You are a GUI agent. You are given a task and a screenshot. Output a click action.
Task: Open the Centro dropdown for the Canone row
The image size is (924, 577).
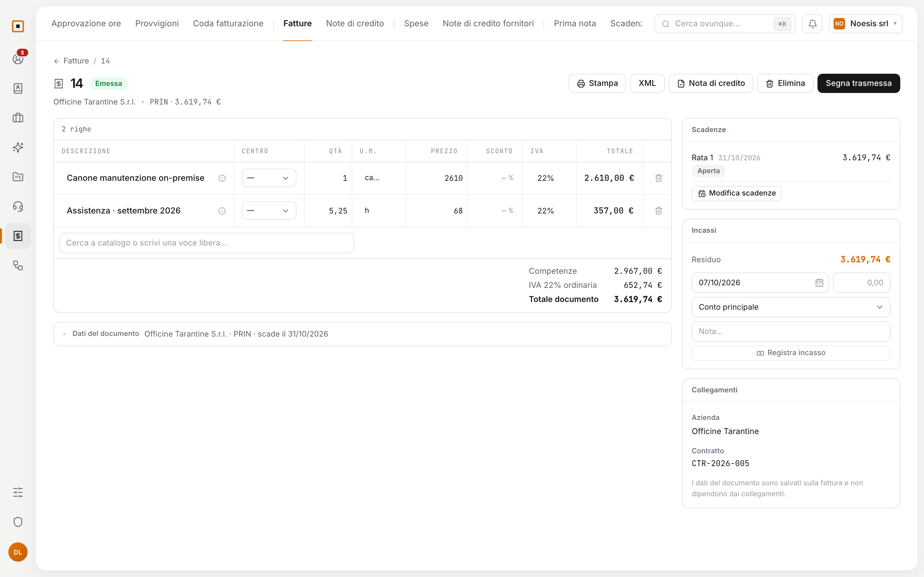(x=269, y=178)
